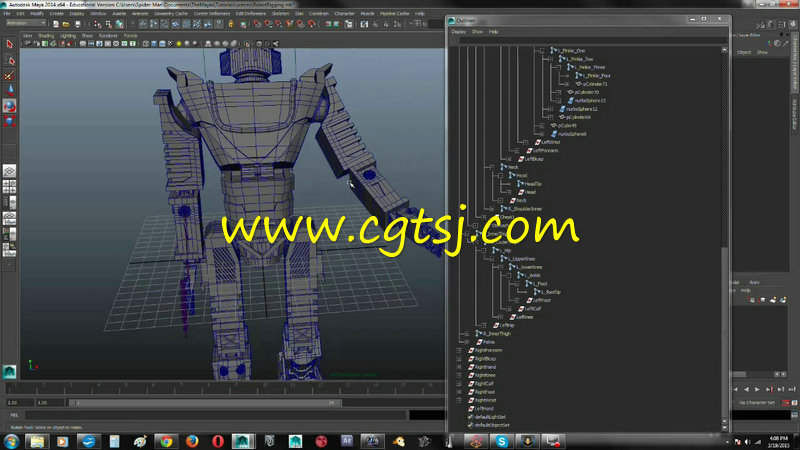
Task: Open the viewport Panels menu
Action: [131, 36]
